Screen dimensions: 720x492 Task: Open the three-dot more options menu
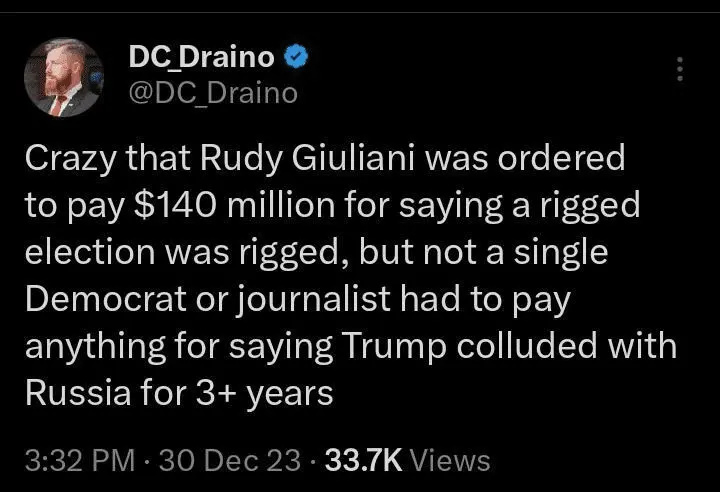680,69
